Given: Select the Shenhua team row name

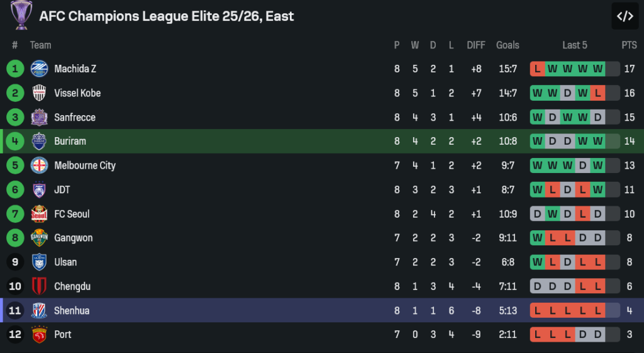Looking at the screenshot, I should 72,310.
